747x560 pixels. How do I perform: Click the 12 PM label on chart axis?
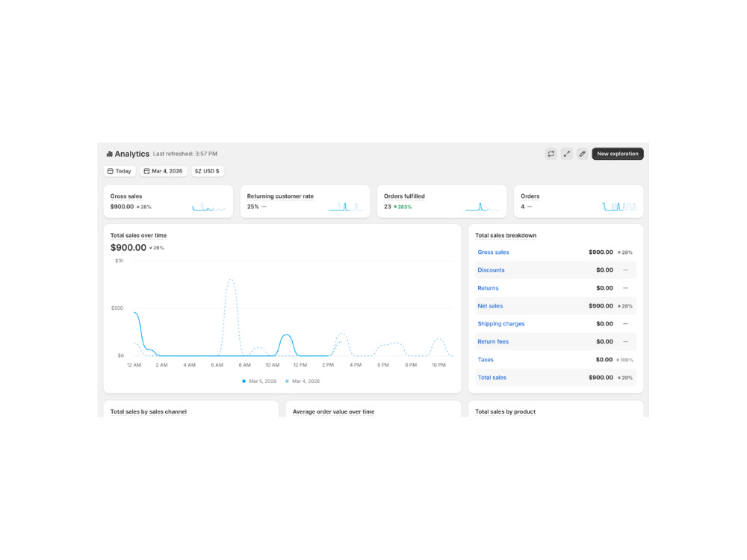point(300,365)
